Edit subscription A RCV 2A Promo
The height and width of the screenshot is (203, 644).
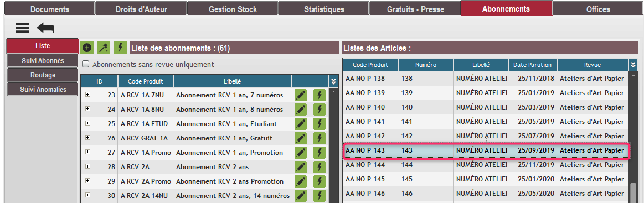(x=301, y=181)
